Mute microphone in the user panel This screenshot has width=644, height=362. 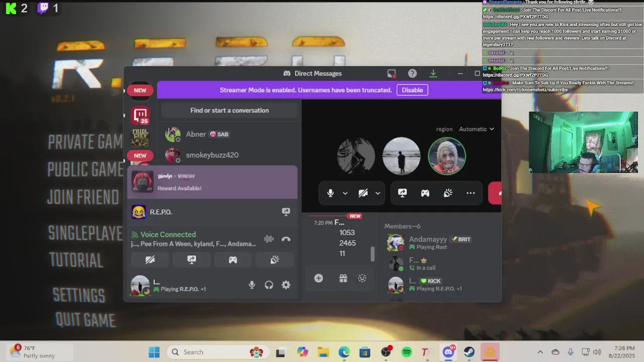(252, 285)
